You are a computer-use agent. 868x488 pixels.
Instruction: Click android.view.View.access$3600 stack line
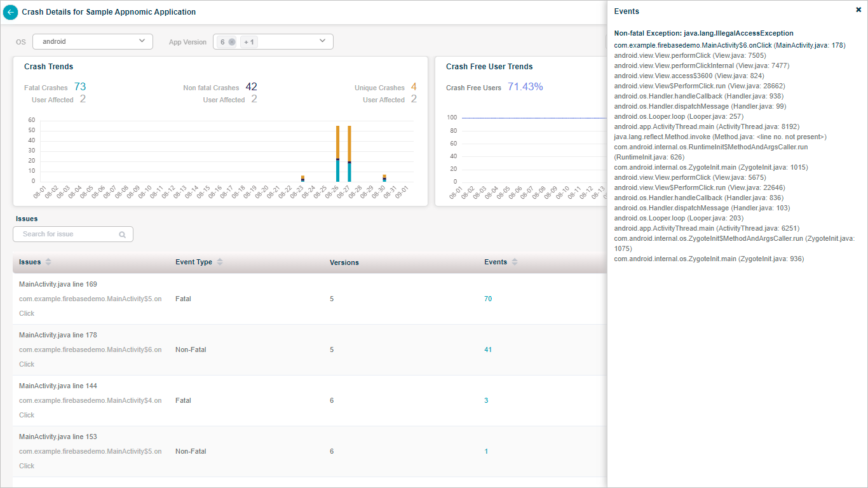(x=689, y=76)
